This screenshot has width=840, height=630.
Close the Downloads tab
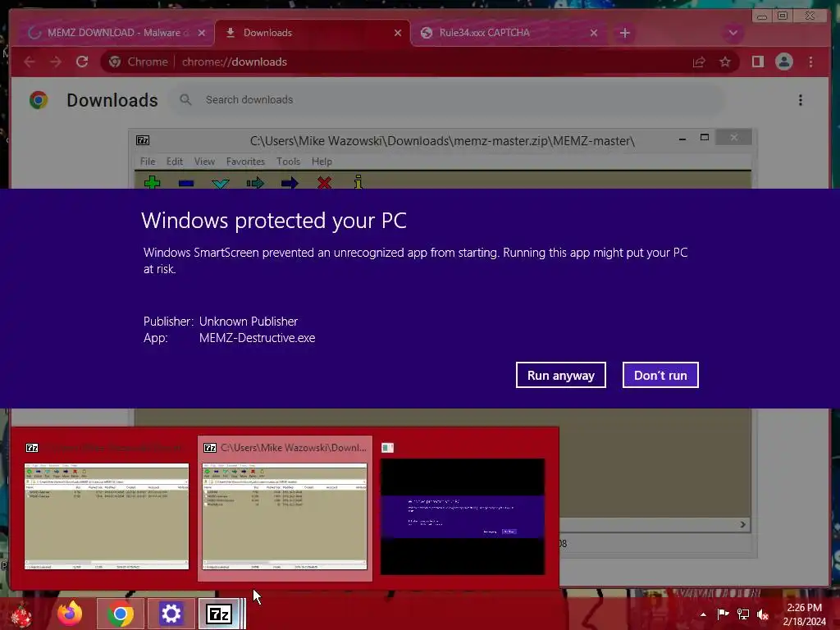tap(398, 33)
